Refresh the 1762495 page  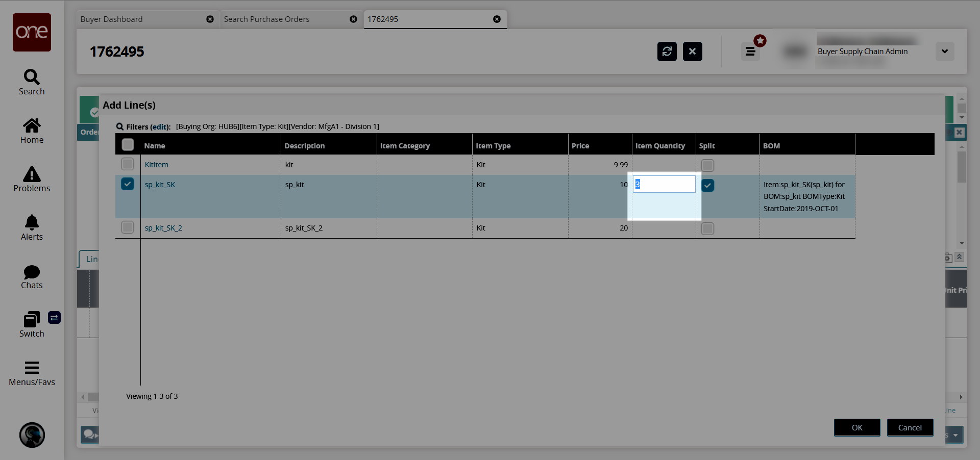click(x=667, y=52)
